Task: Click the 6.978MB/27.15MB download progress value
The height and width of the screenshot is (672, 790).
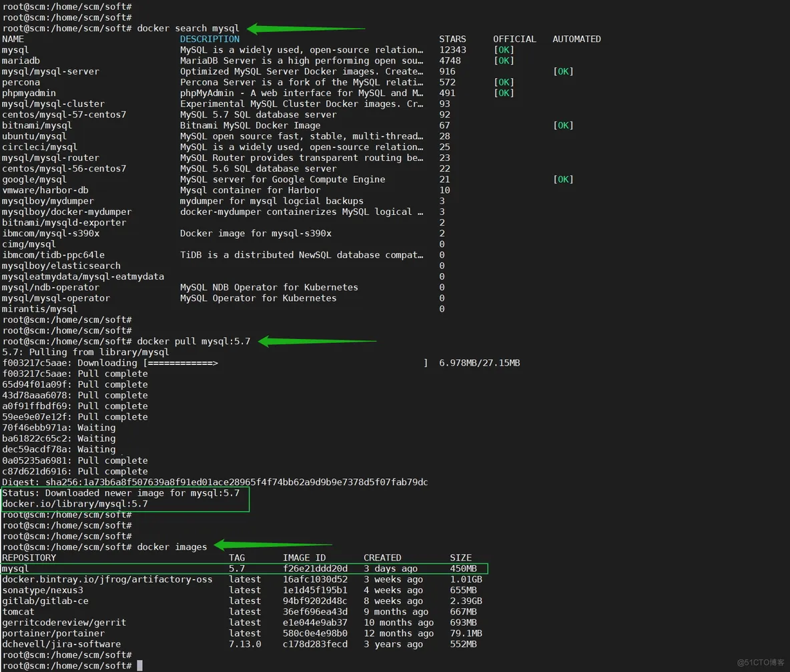Action: (x=479, y=363)
